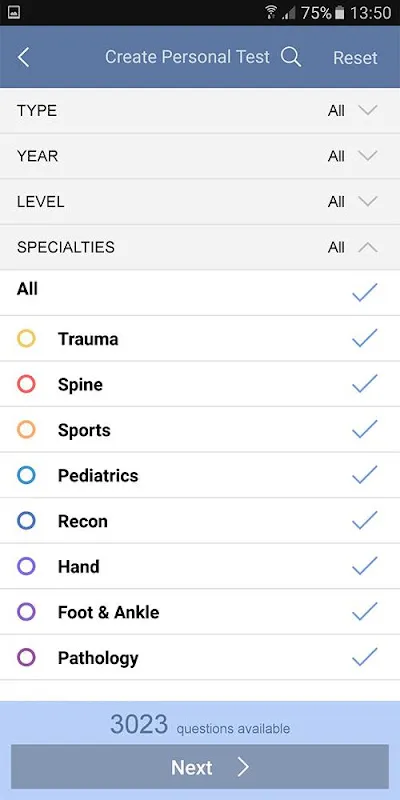Toggle the All specialties checkmark
Viewport: 400px width, 800px height.
click(365, 292)
